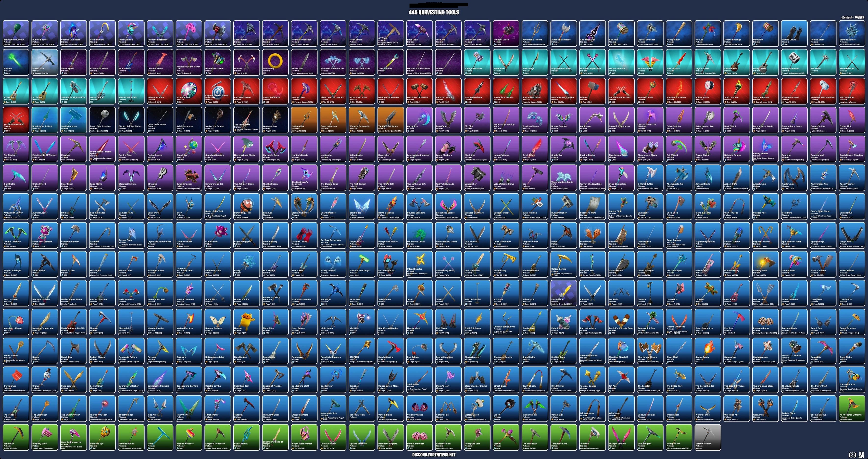
Task: Open the Rockstarfish card
Action: coord(275,351)
